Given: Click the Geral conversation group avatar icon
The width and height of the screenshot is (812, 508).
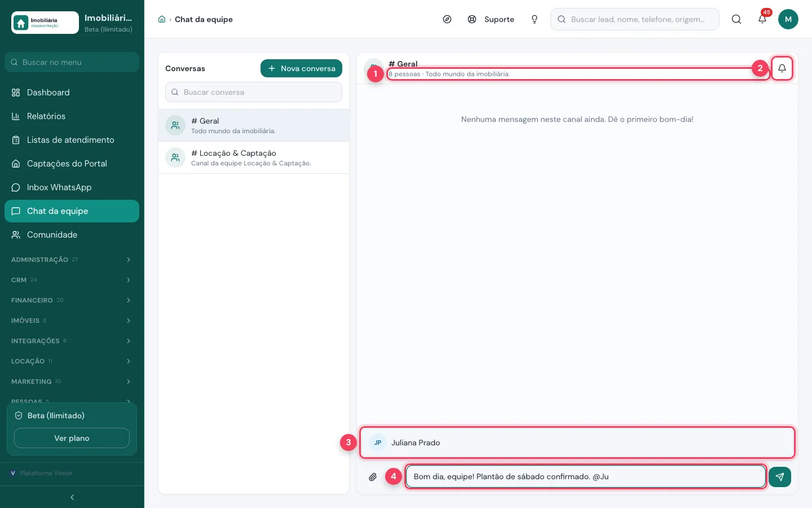Looking at the screenshot, I should [x=175, y=125].
